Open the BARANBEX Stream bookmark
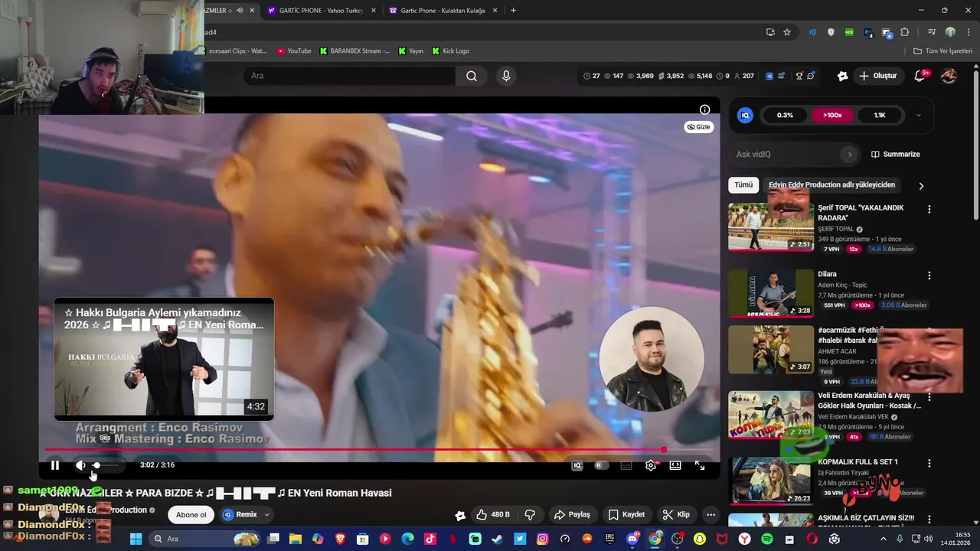The width and height of the screenshot is (980, 551). click(354, 51)
